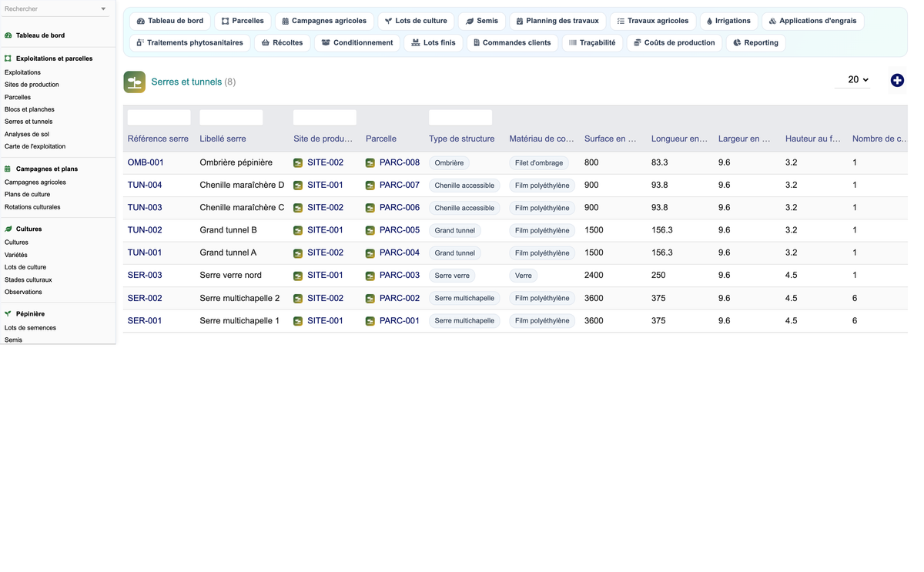924x572 pixels.
Task: Click the Type de structure filter field
Action: pos(460,118)
